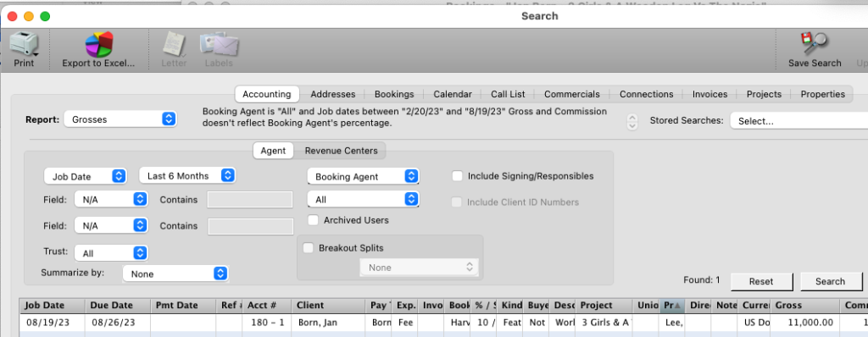Sort by the Due Date column header
This screenshot has height=337, width=868.
(117, 305)
